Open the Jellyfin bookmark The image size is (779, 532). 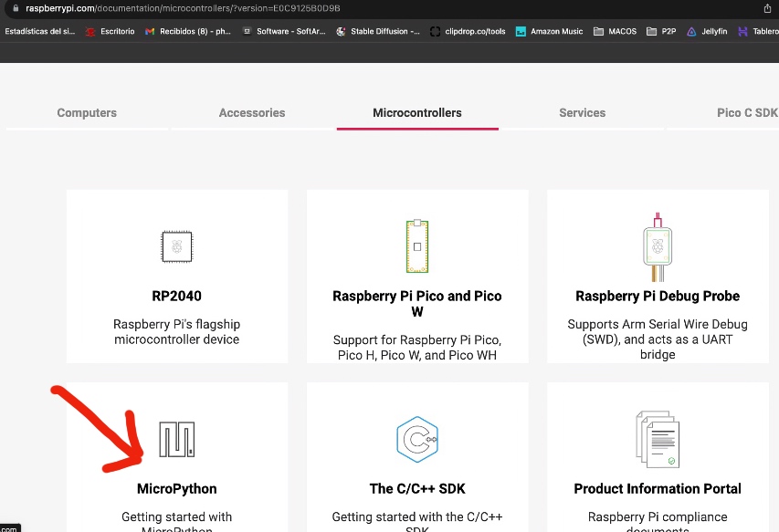pos(707,31)
